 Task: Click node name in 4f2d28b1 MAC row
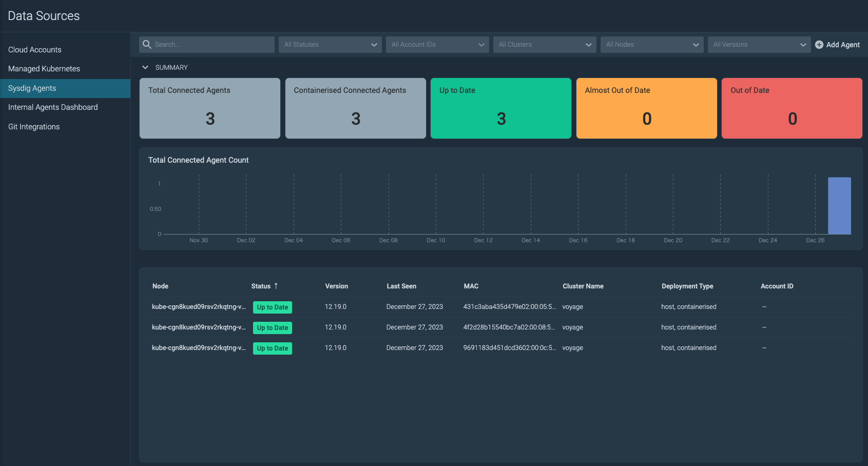click(199, 327)
